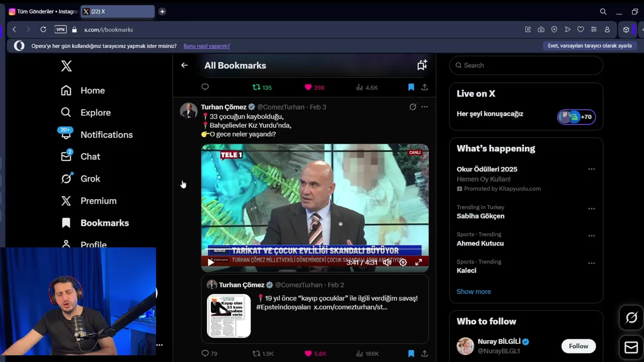The image size is (644, 362).
Task: Click views icon showing 4.6K
Action: tap(367, 87)
